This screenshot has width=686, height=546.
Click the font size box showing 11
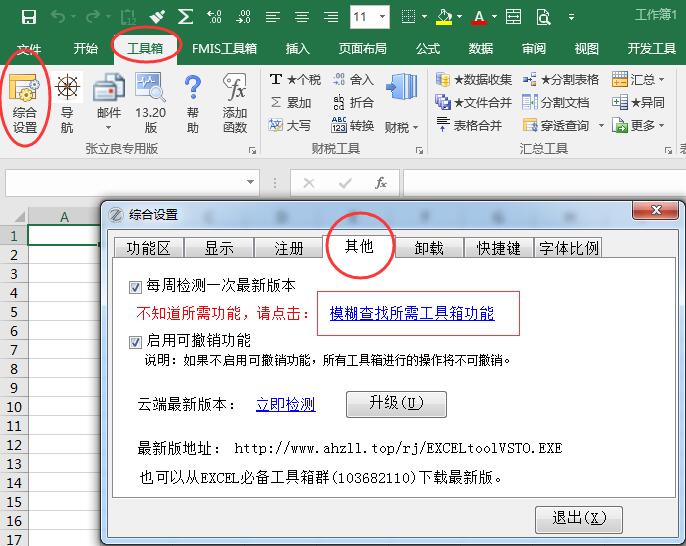(x=360, y=17)
